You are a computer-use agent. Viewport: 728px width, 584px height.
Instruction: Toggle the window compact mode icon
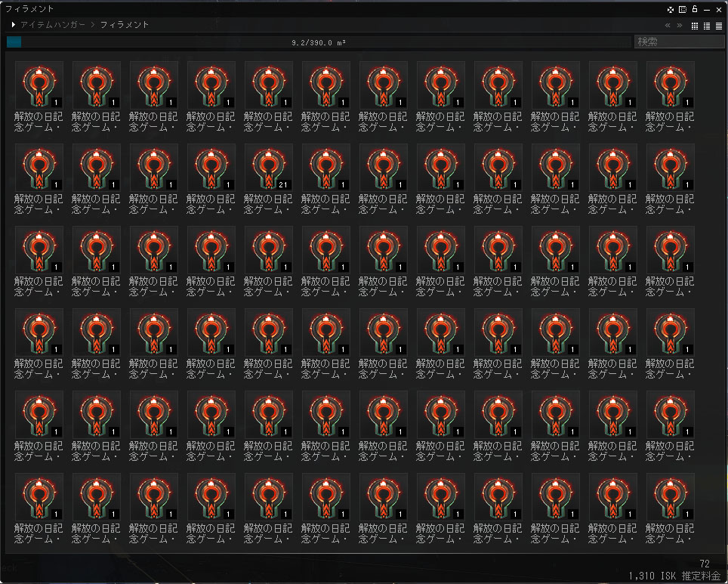coord(683,9)
